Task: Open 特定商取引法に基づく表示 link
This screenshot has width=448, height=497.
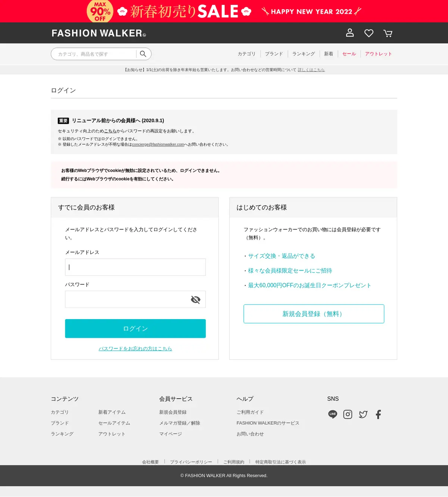Action: [280, 462]
